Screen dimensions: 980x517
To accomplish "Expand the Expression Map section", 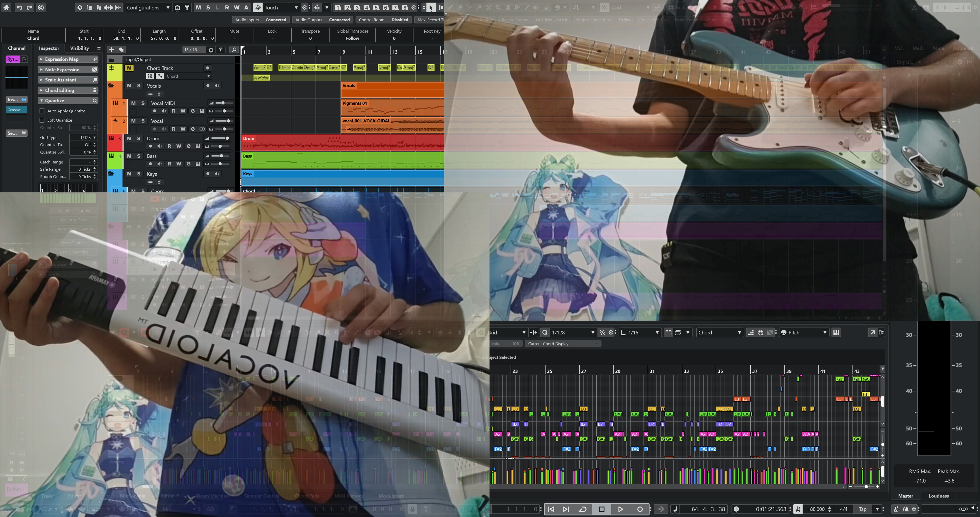I will [x=69, y=59].
